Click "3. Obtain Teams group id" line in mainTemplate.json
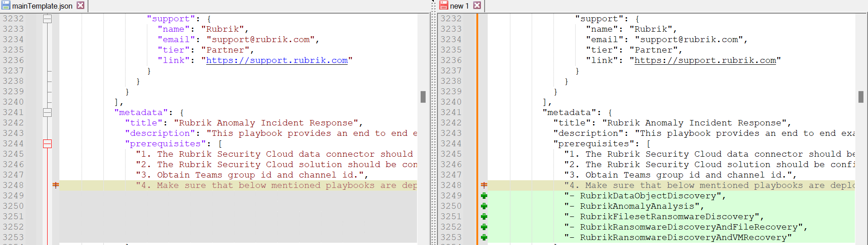This screenshot has width=868, height=245. click(x=252, y=175)
